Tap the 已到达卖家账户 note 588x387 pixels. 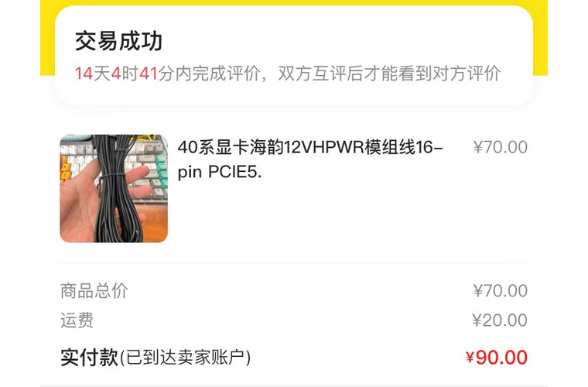point(185,358)
